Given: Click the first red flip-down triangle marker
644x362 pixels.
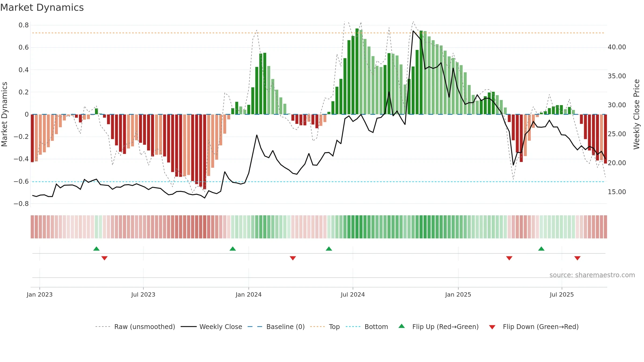Looking at the screenshot, I should (104, 258).
